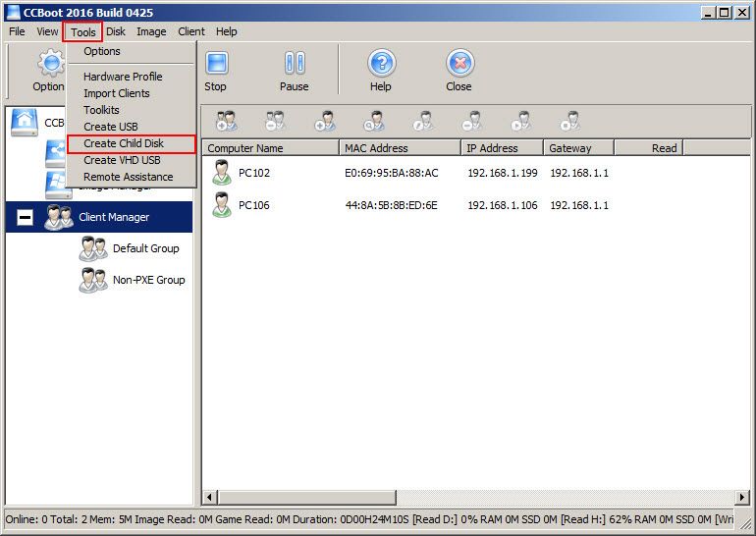The width and height of the screenshot is (756, 536).
Task: Select the PC102 client row name
Action: pyautogui.click(x=254, y=173)
